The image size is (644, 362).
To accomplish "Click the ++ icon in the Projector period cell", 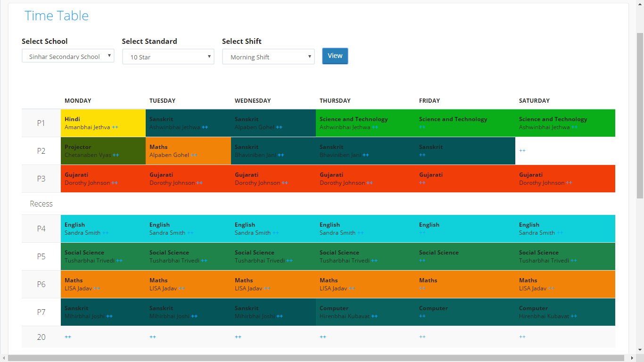I will (116, 155).
